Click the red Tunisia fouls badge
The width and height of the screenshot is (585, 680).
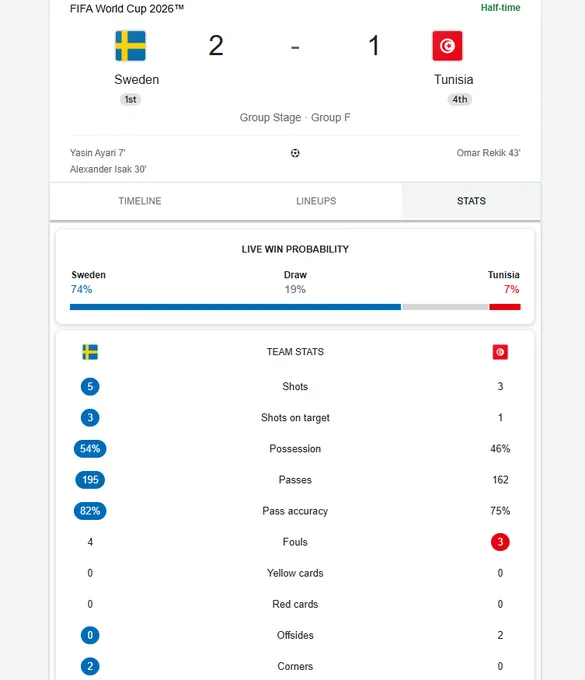click(500, 542)
